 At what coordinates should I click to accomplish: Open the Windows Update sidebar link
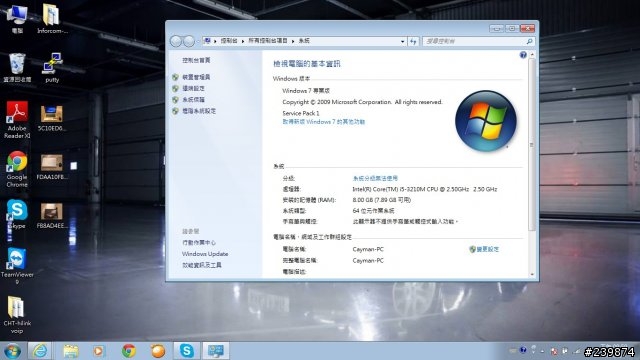205,254
